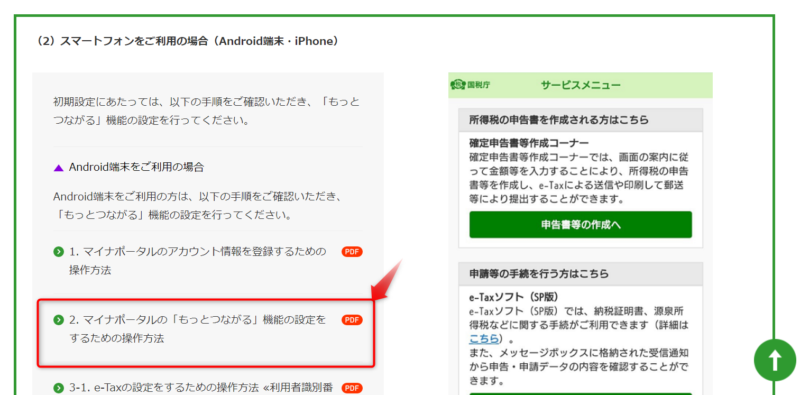Click PDF badge beside item 2 もっとつながる
800x395 pixels.
352,320
